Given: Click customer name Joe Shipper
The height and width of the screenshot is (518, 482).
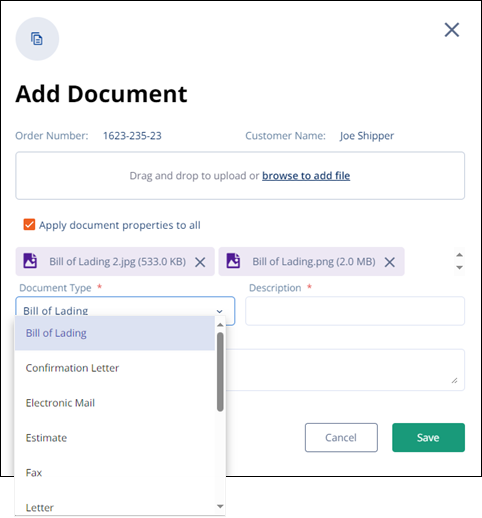Looking at the screenshot, I should pos(367,136).
